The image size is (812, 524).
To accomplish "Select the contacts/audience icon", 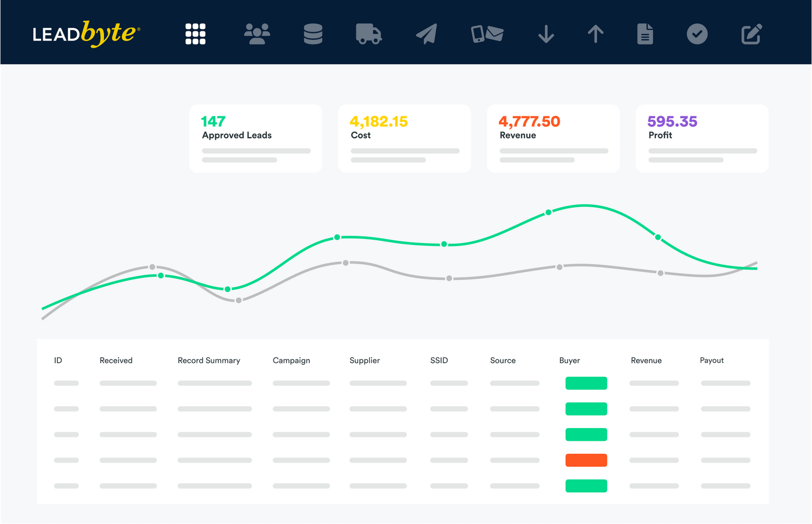I will pyautogui.click(x=256, y=34).
